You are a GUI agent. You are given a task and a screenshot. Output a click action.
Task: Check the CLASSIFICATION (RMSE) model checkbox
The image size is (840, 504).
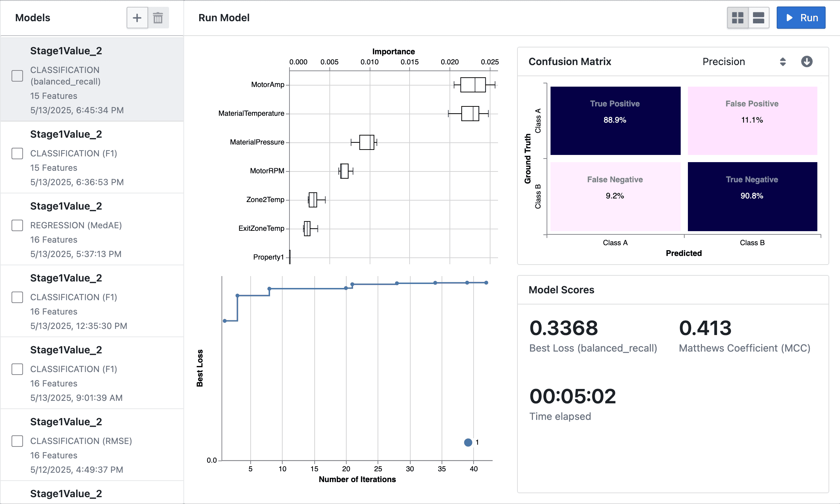click(17, 441)
